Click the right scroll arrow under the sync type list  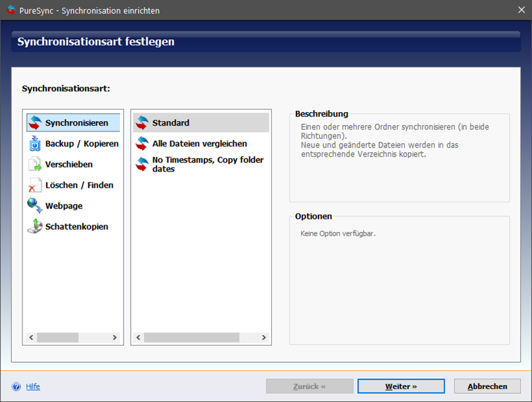[115, 337]
